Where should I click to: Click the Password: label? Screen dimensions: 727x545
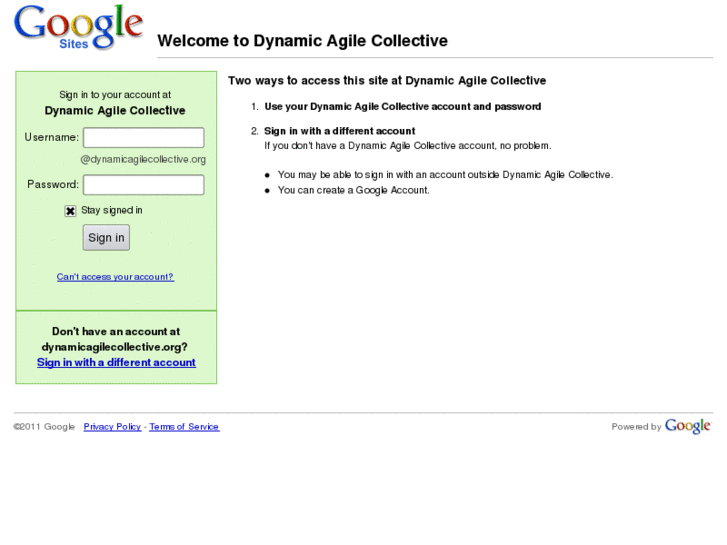pyautogui.click(x=53, y=185)
